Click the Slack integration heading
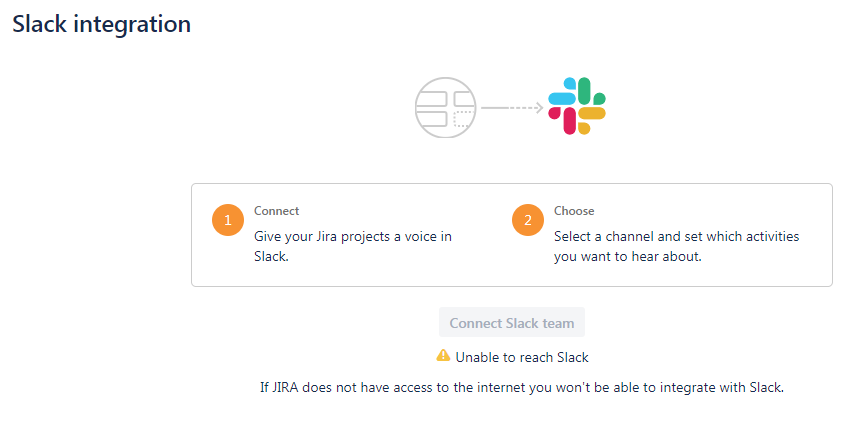Viewport: 866px width, 423px height. (102, 24)
